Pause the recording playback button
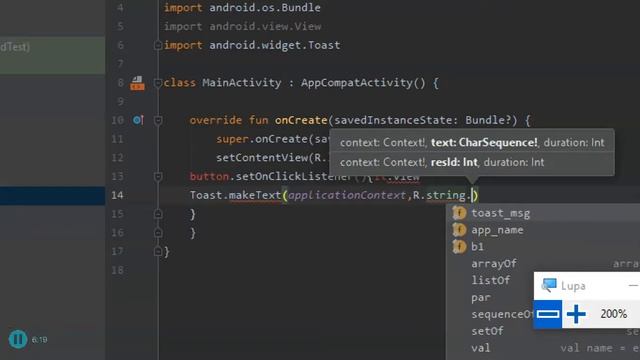The height and width of the screenshot is (360, 640). [x=18, y=339]
